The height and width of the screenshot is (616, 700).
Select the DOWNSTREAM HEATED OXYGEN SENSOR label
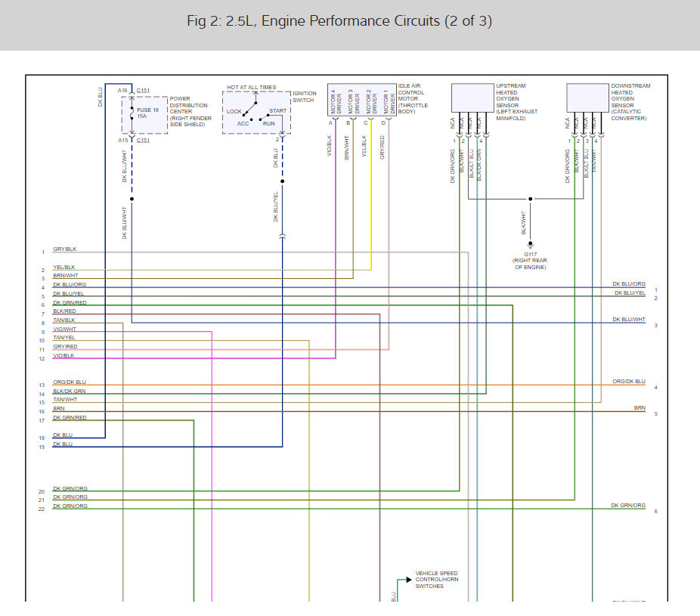630,102
